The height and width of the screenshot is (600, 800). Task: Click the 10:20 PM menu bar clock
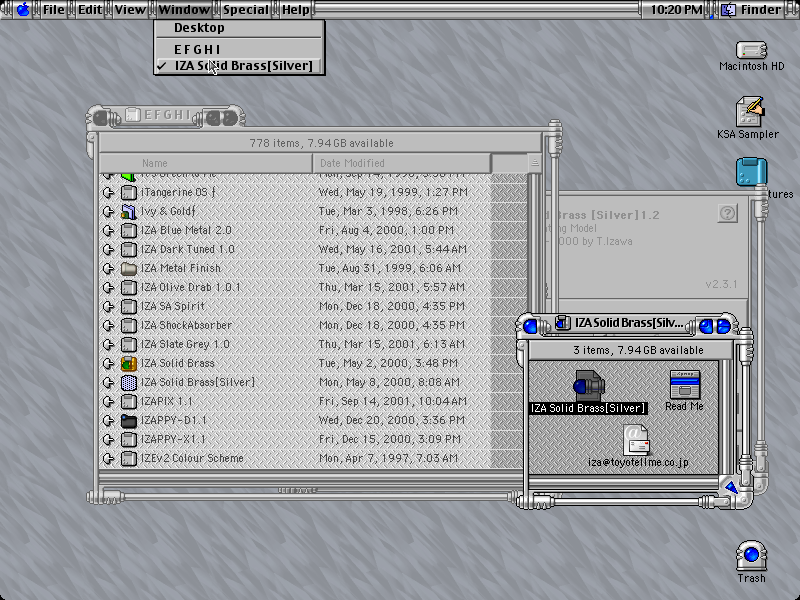(x=676, y=9)
